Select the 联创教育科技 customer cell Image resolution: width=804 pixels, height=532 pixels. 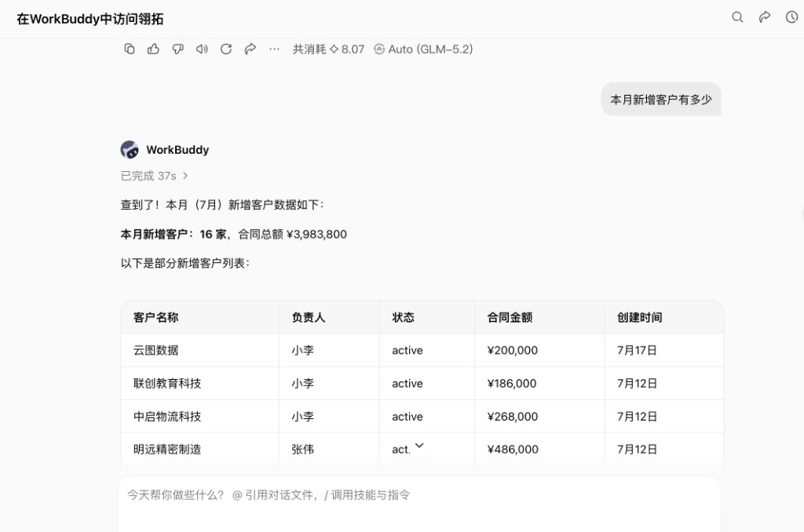tap(200, 384)
